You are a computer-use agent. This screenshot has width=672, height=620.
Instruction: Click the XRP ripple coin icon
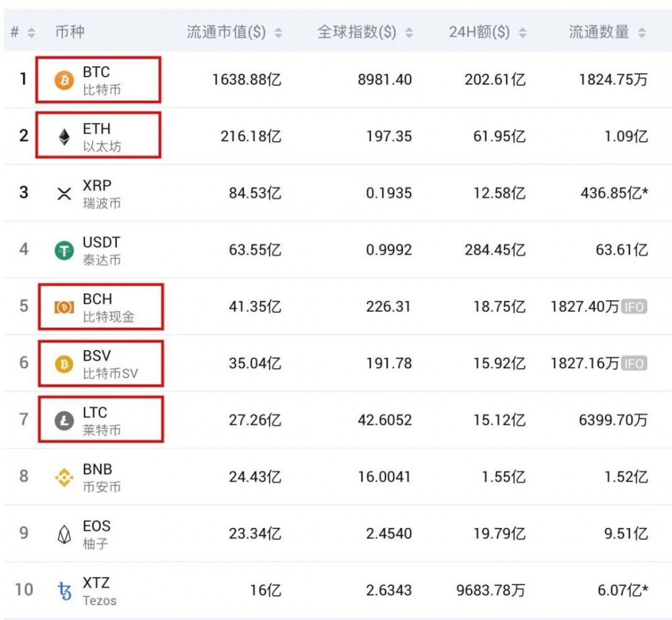[x=65, y=194]
